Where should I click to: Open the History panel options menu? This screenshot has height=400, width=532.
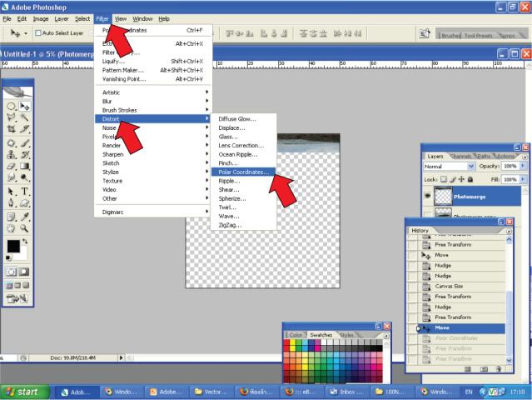point(509,231)
